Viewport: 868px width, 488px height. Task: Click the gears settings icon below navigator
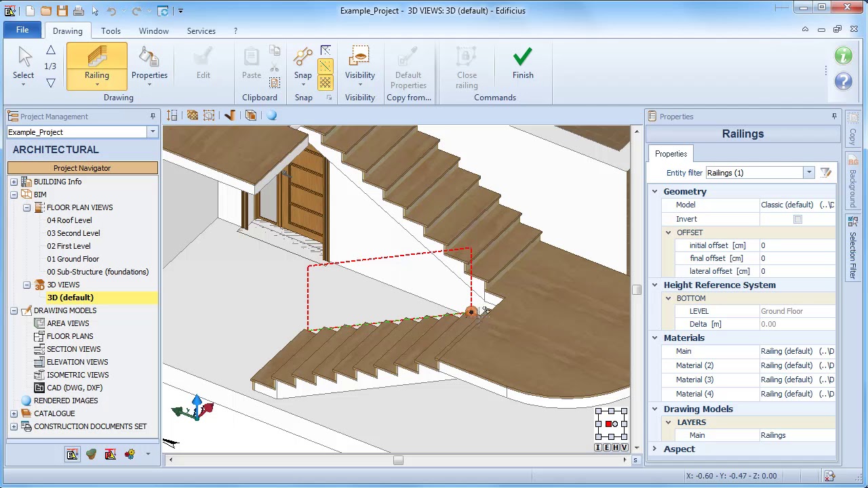pos(130,454)
